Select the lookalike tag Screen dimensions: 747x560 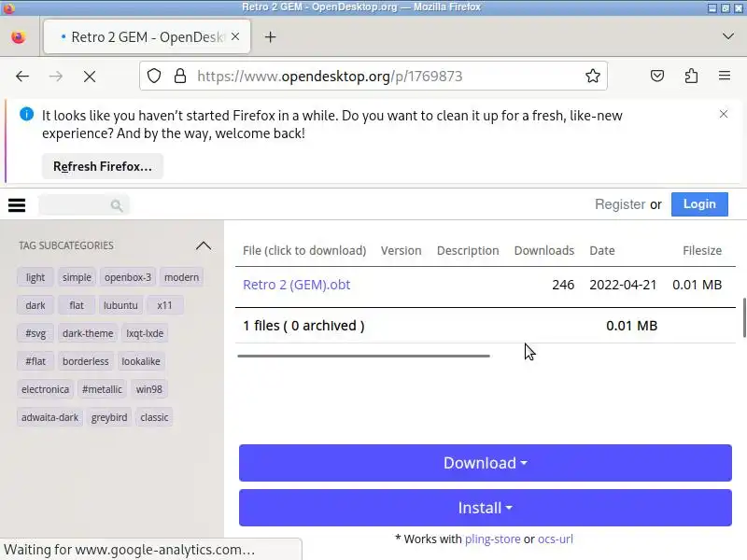click(x=141, y=361)
